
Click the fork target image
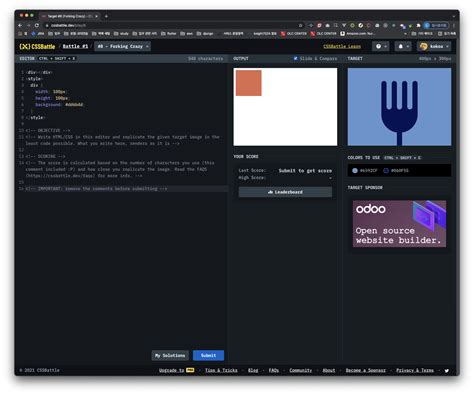pyautogui.click(x=399, y=107)
